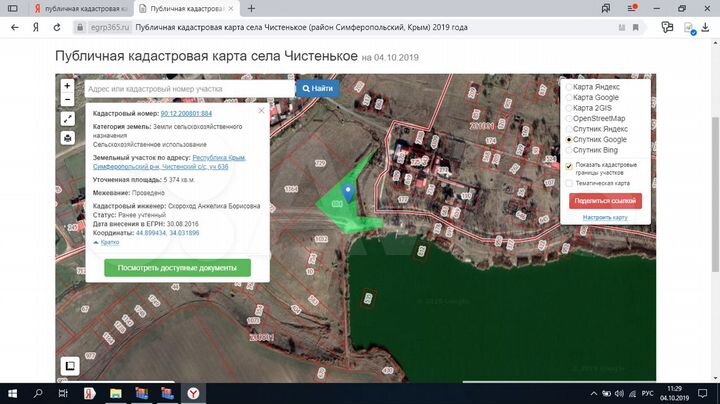
Task: Open the layers icon at map bottom-left
Action: (70, 366)
